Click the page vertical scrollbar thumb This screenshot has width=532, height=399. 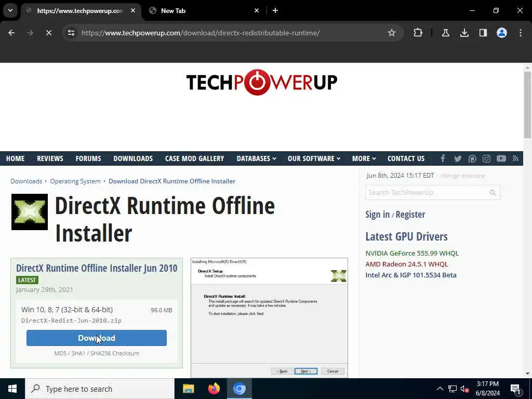click(527, 104)
